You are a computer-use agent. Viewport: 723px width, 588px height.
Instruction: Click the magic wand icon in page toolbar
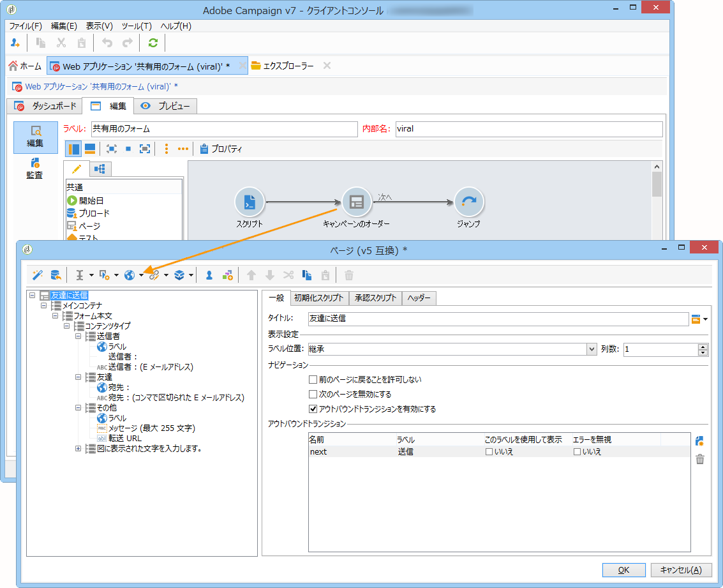pos(38,275)
